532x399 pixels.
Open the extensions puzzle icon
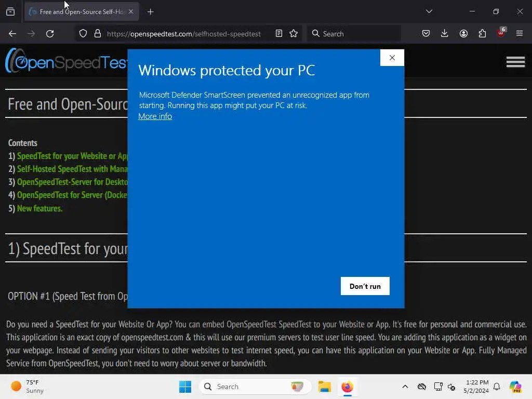click(482, 33)
